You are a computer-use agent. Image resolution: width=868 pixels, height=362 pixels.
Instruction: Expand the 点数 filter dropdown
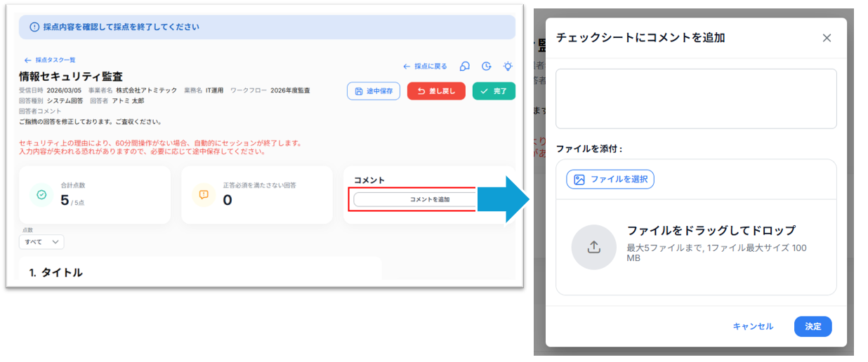click(41, 242)
